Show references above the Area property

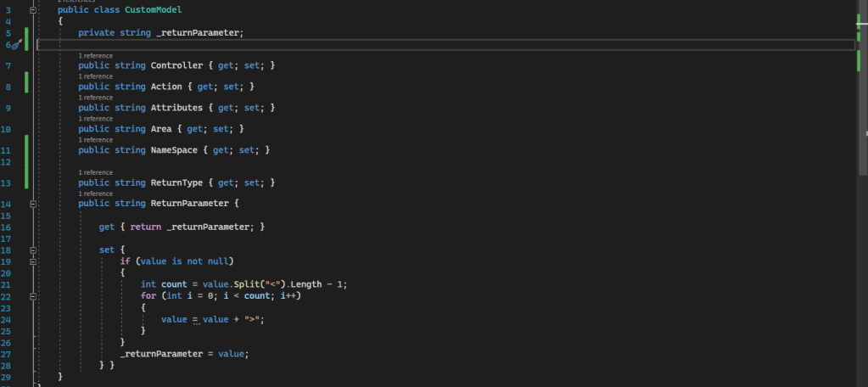(x=95, y=119)
